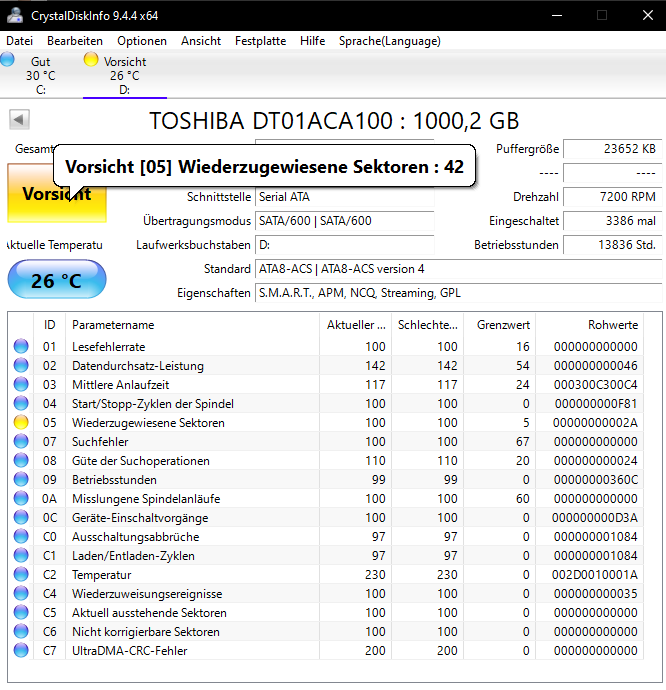The height and width of the screenshot is (690, 666).
Task: Select raw value 00000000002A
Action: (x=595, y=423)
